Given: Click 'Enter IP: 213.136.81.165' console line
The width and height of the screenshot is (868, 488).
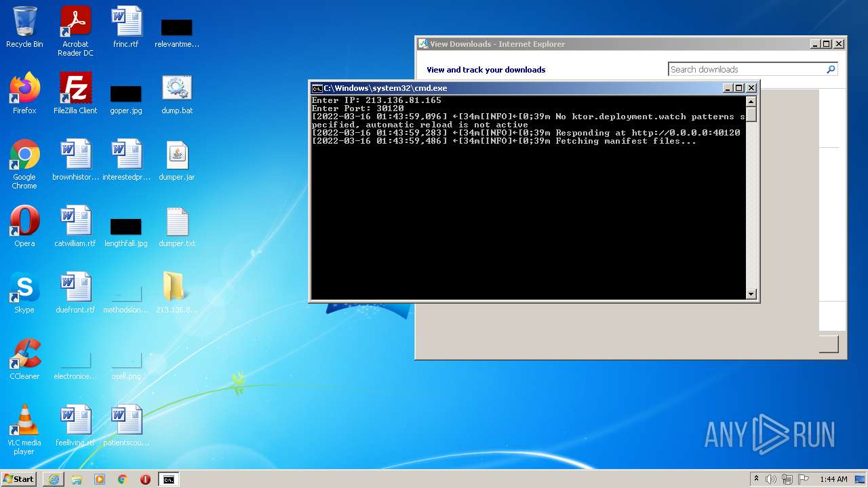Looking at the screenshot, I should (x=376, y=100).
